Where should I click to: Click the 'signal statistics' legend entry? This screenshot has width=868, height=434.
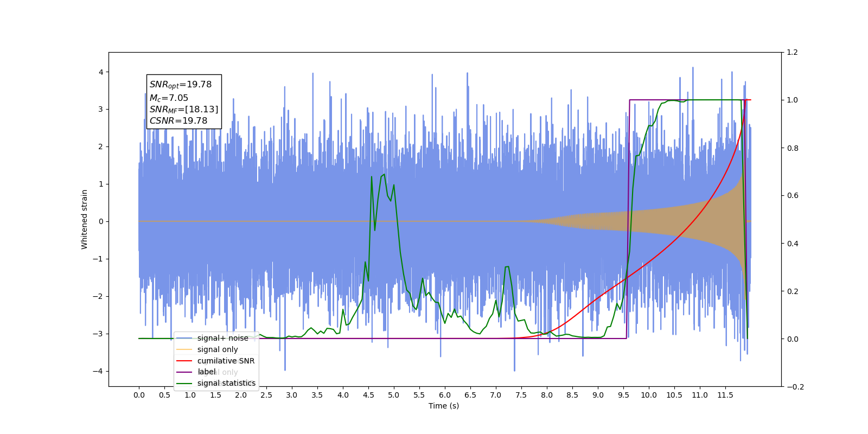[226, 383]
